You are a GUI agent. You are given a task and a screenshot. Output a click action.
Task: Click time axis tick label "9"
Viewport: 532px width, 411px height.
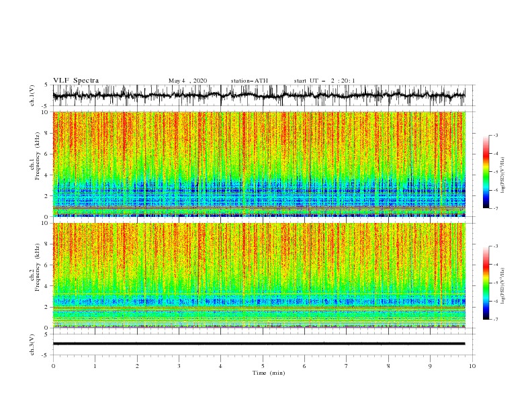pos(430,366)
